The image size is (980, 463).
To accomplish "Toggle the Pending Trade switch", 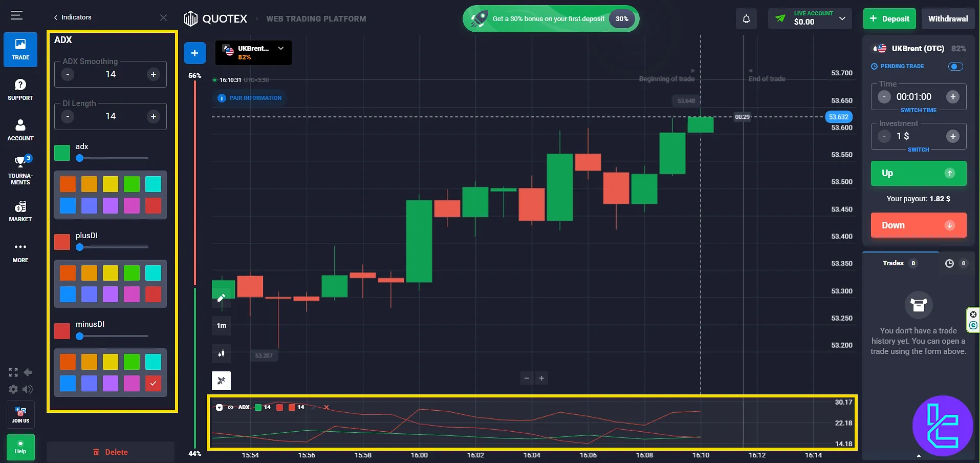I will click(955, 67).
